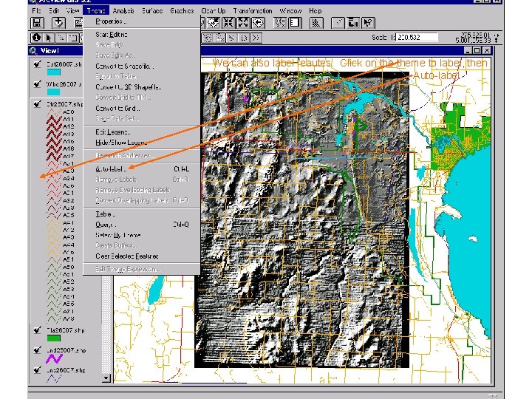Uncheck the Tla26007.shp theme visibility

click(38, 330)
